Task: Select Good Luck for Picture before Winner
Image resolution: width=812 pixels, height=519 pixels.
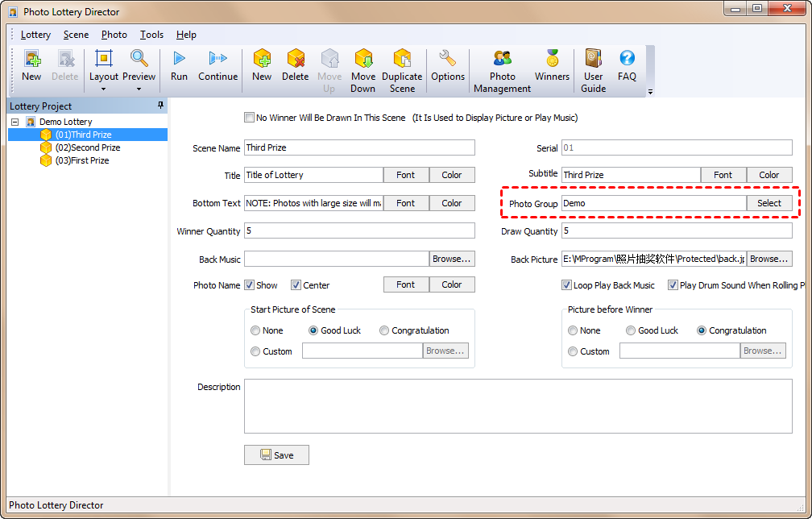Action: [x=631, y=330]
